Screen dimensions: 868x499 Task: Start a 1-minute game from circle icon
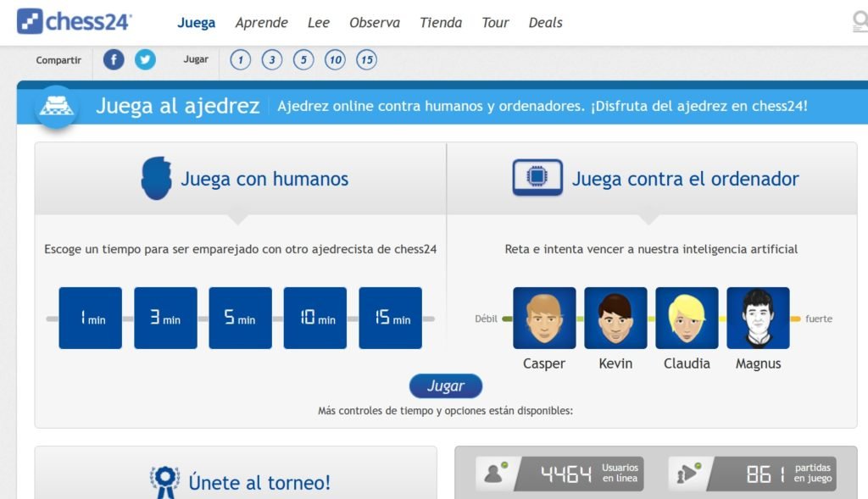tap(240, 60)
